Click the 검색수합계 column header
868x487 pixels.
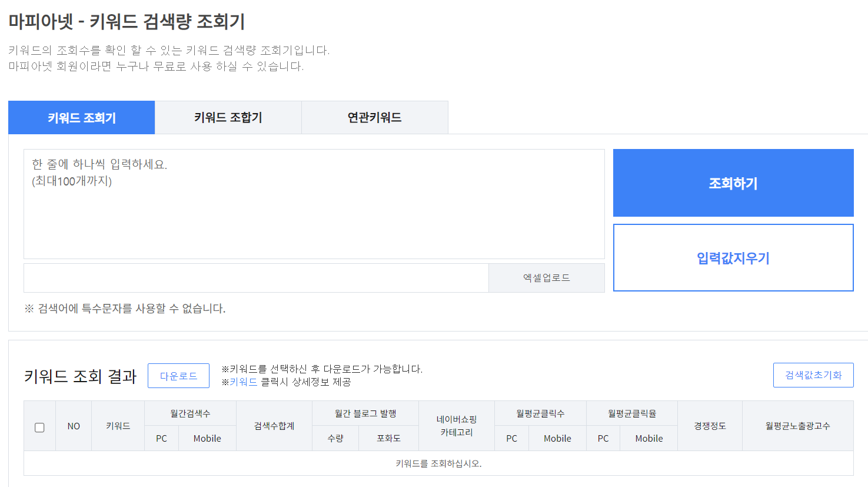tap(274, 426)
